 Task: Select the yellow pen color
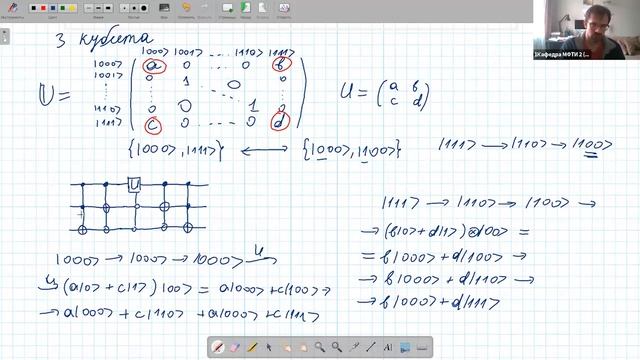tap(72, 8)
